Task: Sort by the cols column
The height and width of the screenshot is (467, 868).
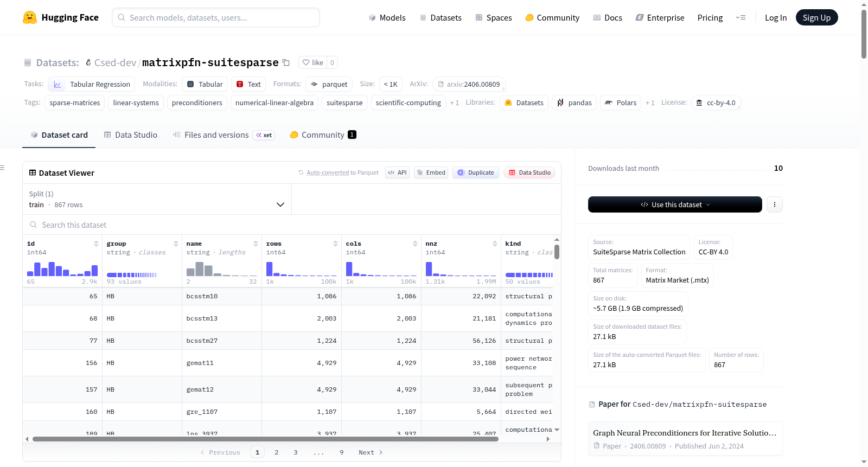Action: (415, 244)
